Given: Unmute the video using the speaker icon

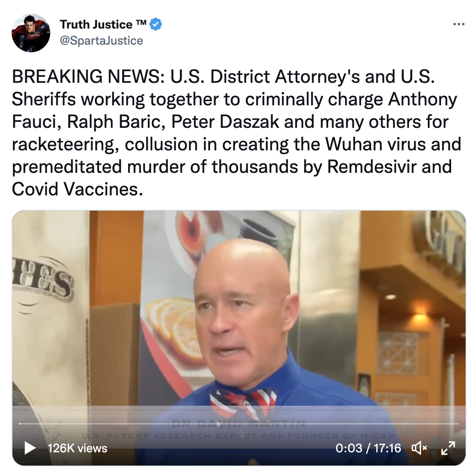Looking at the screenshot, I should pos(419,448).
